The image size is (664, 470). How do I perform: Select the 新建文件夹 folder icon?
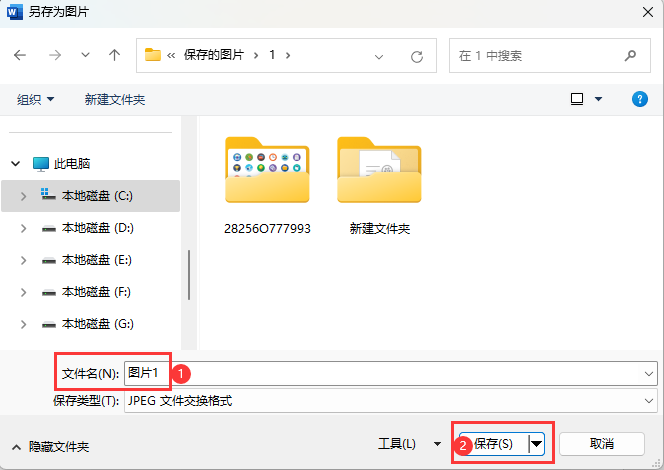click(379, 169)
